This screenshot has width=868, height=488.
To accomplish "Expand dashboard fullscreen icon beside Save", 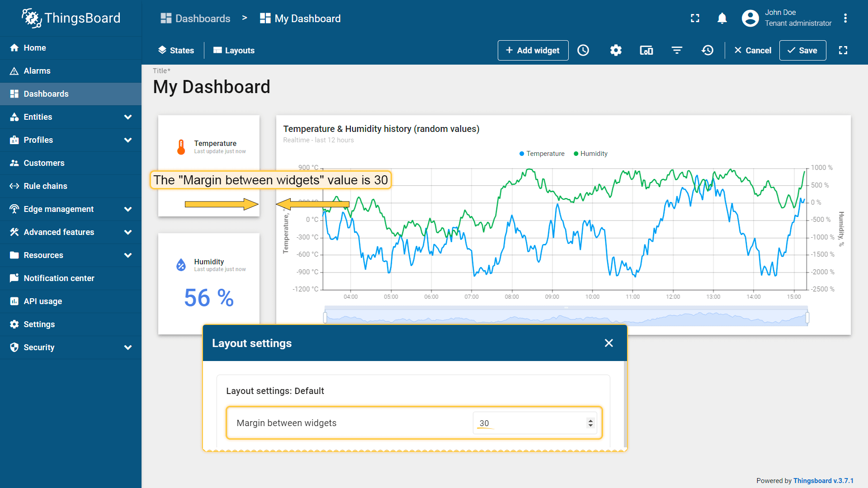I will tap(843, 50).
